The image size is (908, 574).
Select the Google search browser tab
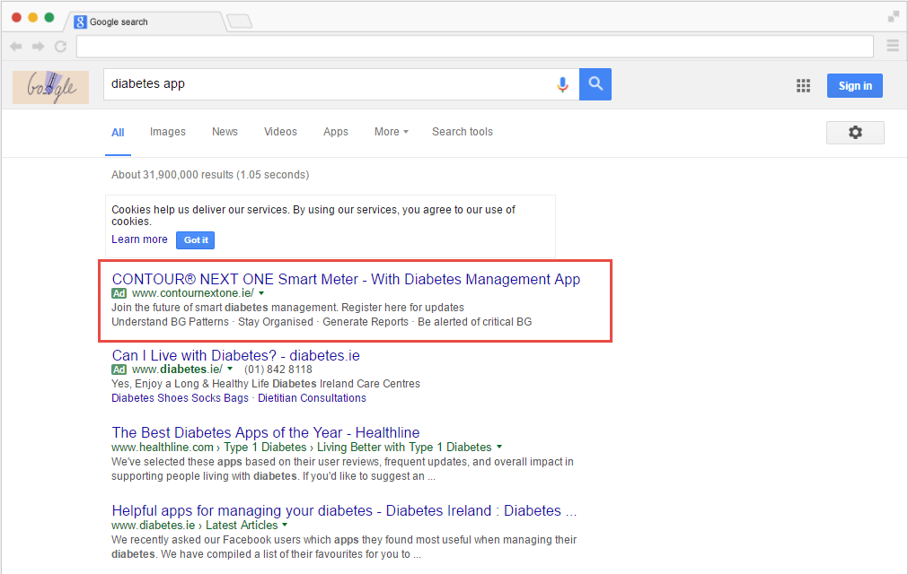145,22
